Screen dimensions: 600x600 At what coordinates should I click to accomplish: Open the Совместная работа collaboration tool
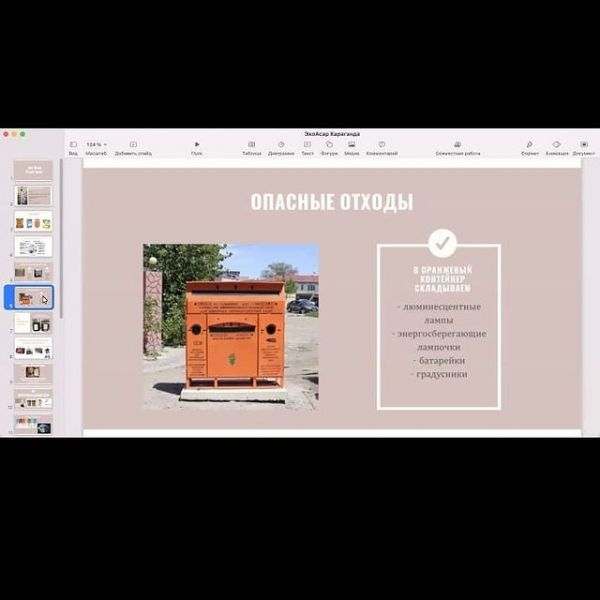pyautogui.click(x=457, y=145)
